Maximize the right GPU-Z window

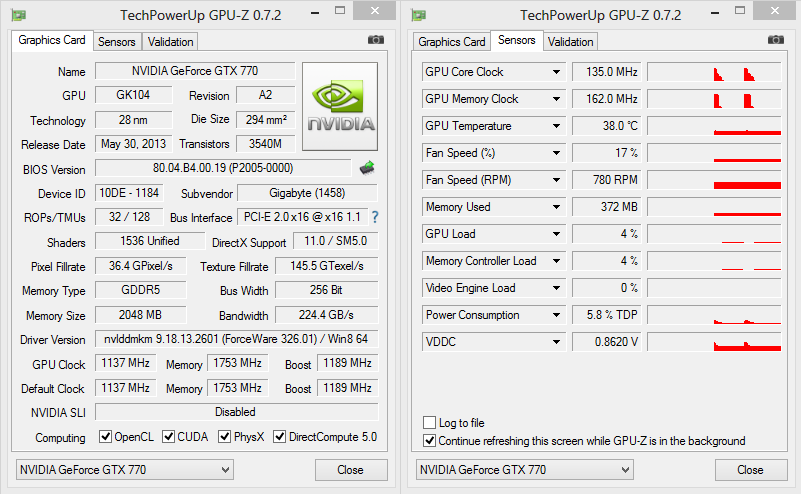click(x=740, y=10)
